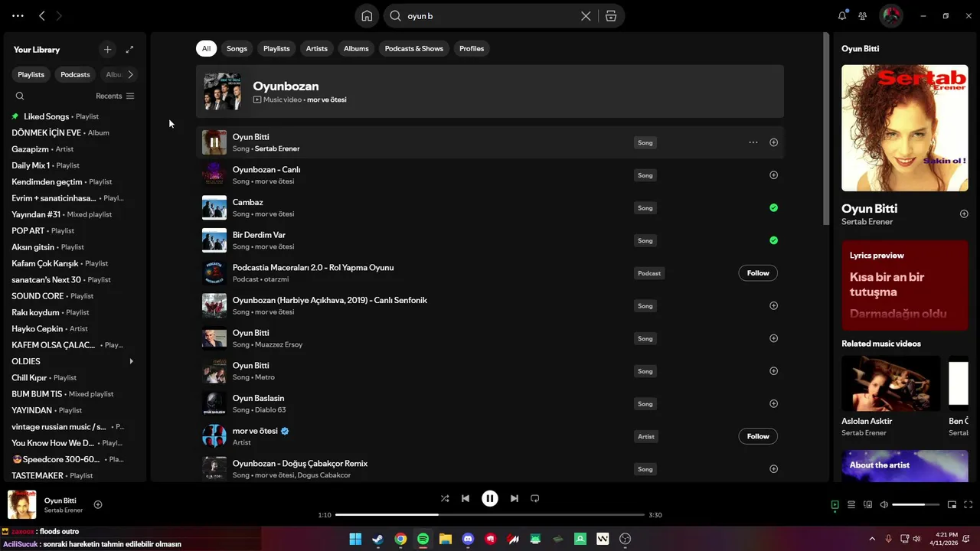Pause playback with the main button
Image resolution: width=980 pixels, height=551 pixels.
(490, 498)
